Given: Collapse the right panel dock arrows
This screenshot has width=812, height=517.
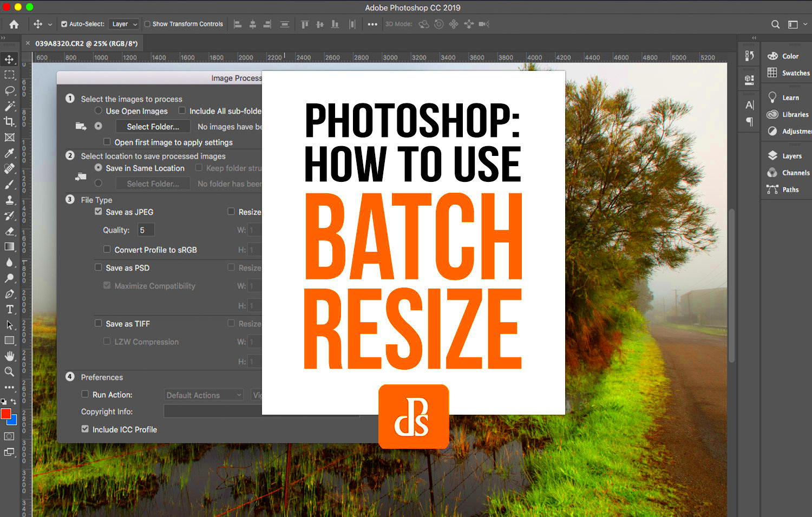Looking at the screenshot, I should click(x=754, y=38).
